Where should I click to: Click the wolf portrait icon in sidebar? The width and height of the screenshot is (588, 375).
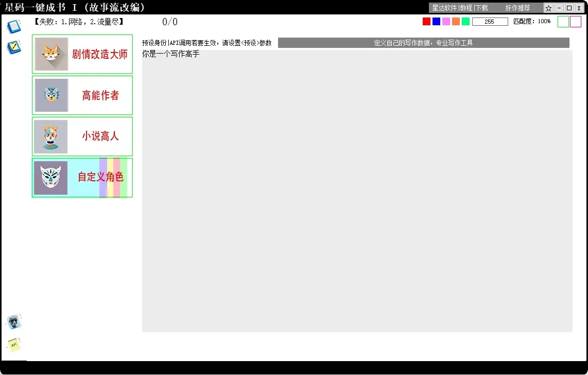click(14, 321)
